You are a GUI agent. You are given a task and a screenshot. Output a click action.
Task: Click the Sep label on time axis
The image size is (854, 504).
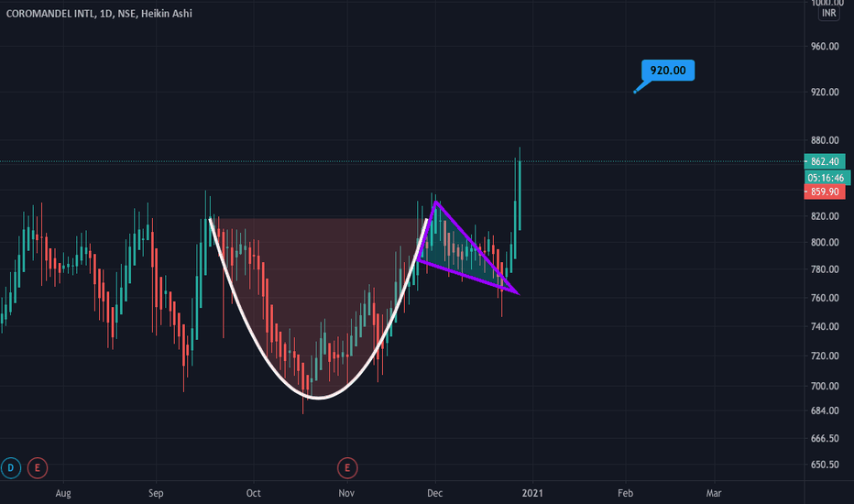pyautogui.click(x=156, y=493)
